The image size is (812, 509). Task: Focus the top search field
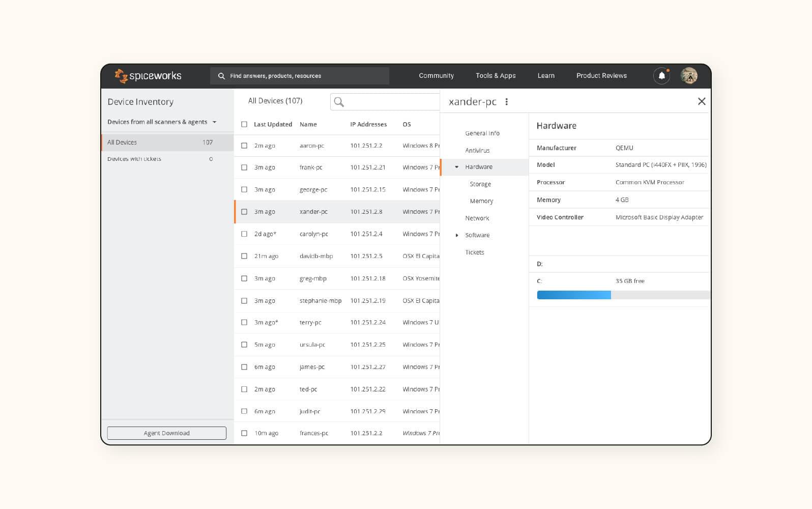click(300, 76)
